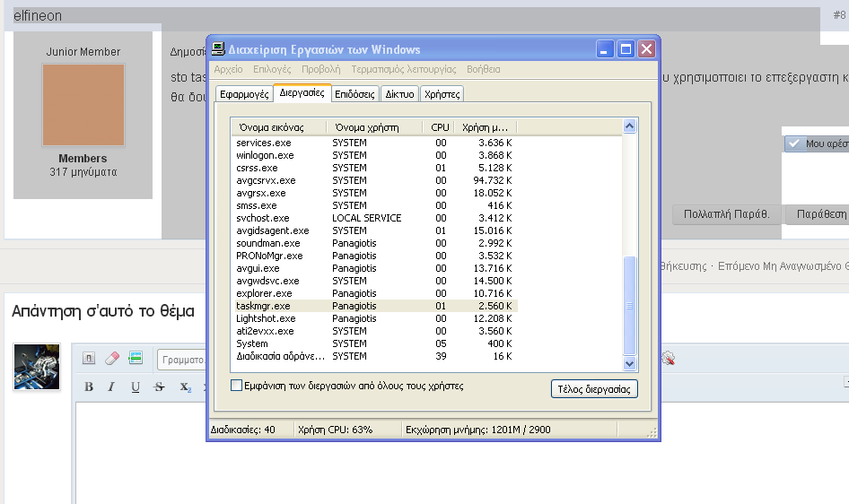Select the System process row
This screenshot has width=849, height=504.
pos(374,344)
